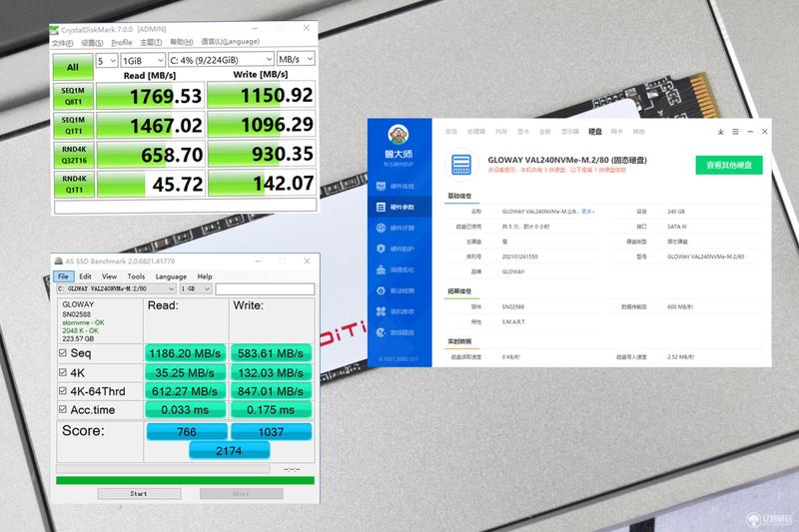
Task: Open the MB/s unit dropdown in CrystalDiskMark
Action: [296, 59]
